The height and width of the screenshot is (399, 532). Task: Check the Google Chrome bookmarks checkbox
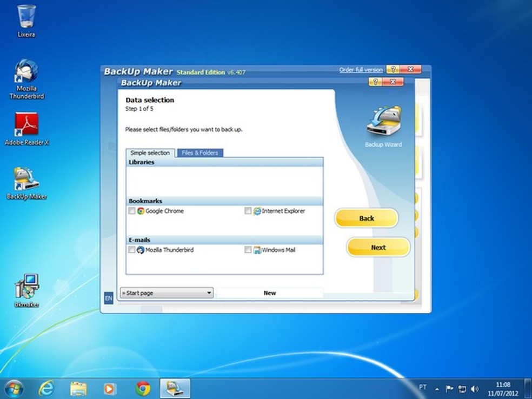tap(132, 211)
